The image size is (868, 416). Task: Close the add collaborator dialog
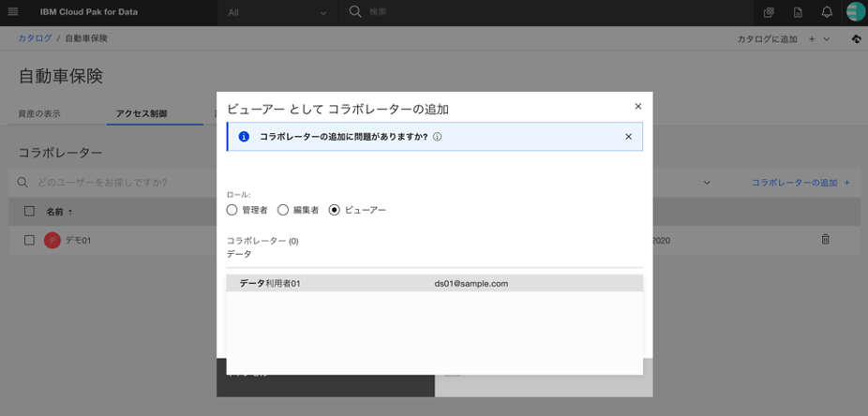(637, 106)
